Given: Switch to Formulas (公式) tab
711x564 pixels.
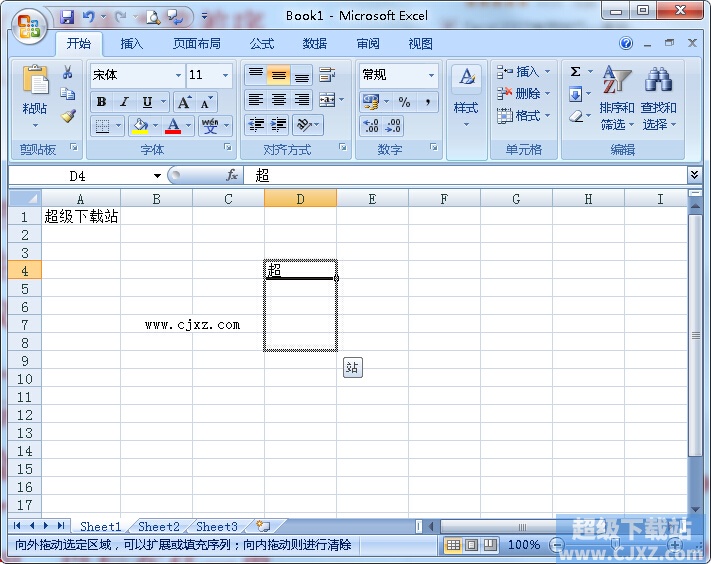Looking at the screenshot, I should click(262, 44).
